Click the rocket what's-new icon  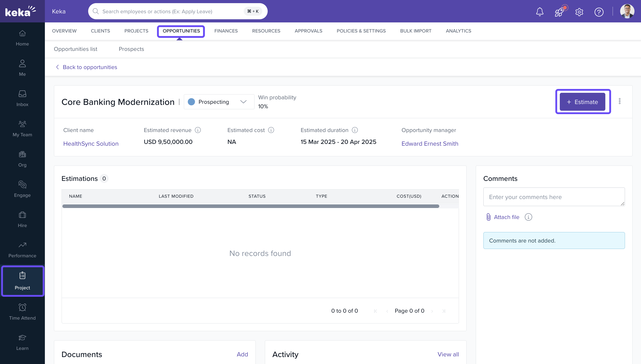559,12
